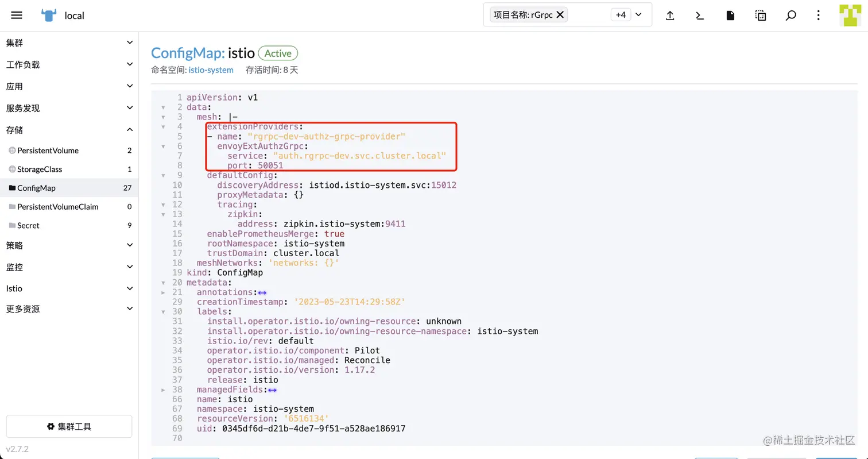Click the rgrpc-dev-authz-grpc-provider name value
The width and height of the screenshot is (868, 459).
327,137
